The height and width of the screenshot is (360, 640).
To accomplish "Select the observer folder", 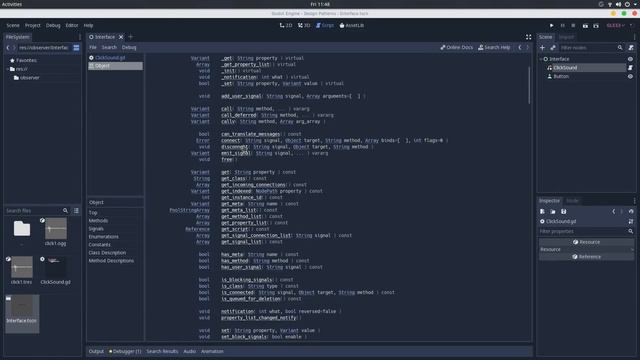I will point(29,78).
